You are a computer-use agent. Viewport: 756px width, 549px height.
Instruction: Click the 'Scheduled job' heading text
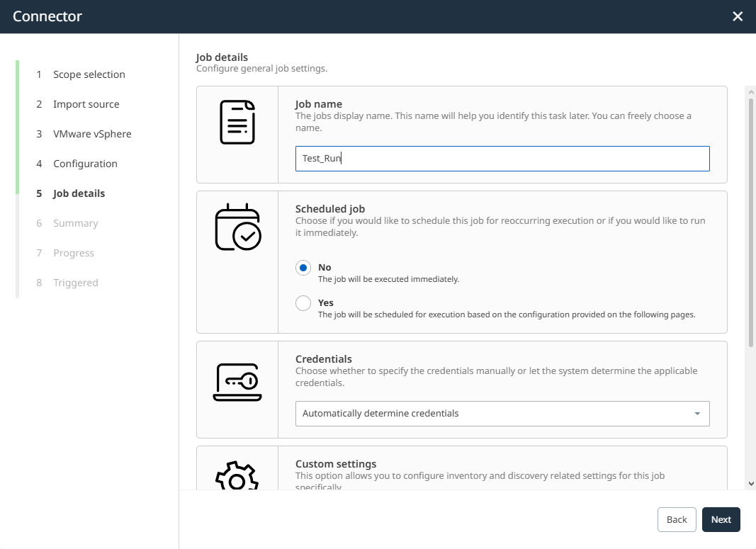point(330,209)
